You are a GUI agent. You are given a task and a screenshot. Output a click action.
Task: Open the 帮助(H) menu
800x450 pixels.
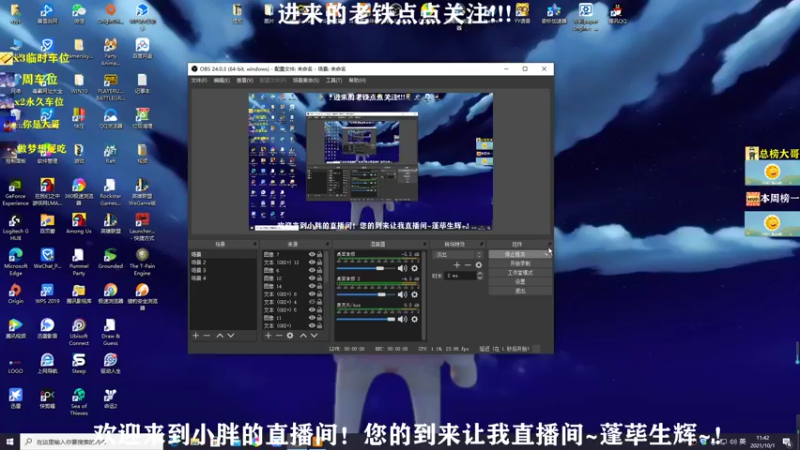click(x=357, y=81)
